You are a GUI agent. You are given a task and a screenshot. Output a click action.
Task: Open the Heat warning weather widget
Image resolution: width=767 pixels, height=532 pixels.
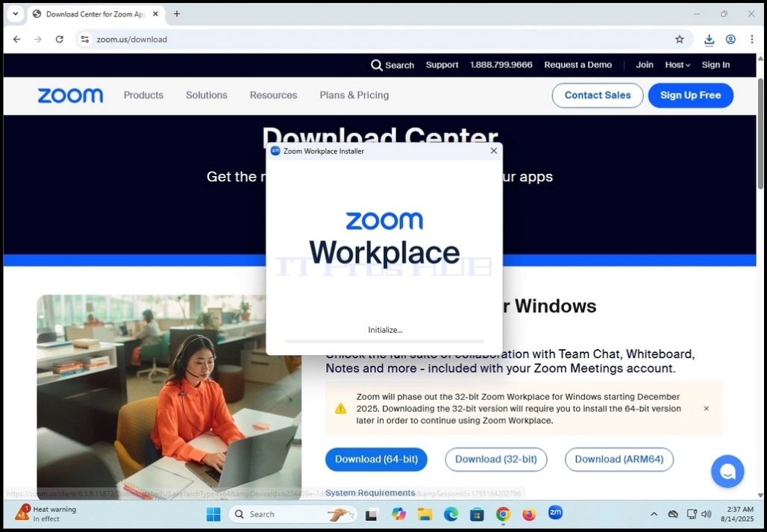46,514
